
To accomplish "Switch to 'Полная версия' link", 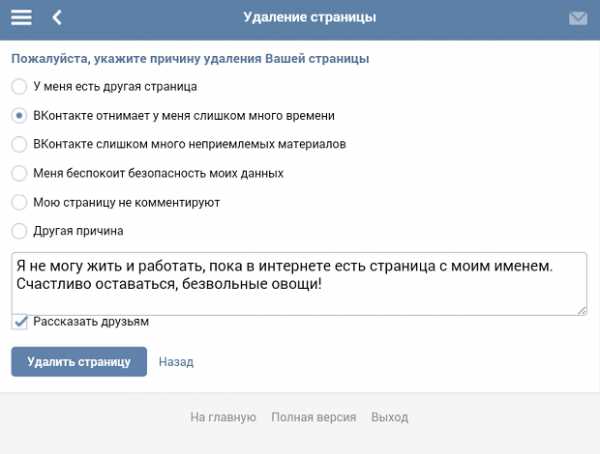I will pyautogui.click(x=314, y=417).
